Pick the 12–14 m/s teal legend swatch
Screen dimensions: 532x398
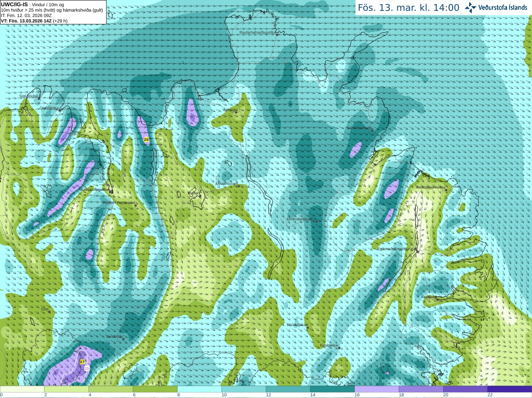288,389
